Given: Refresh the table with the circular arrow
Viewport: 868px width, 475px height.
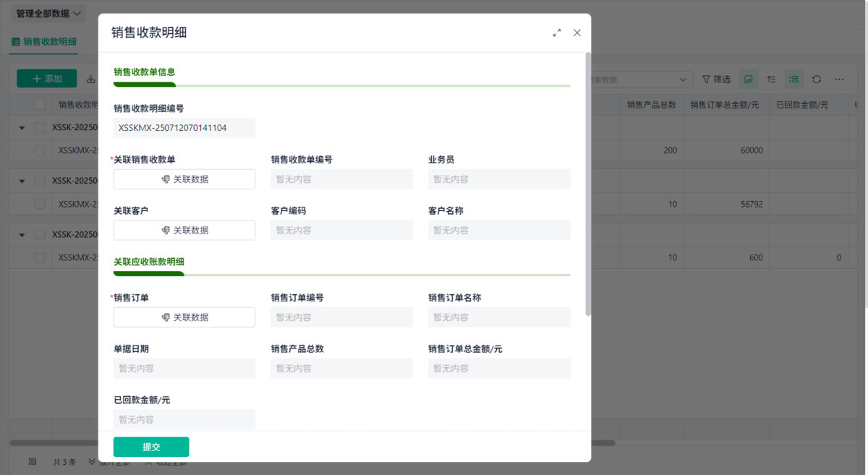Looking at the screenshot, I should coord(817,79).
